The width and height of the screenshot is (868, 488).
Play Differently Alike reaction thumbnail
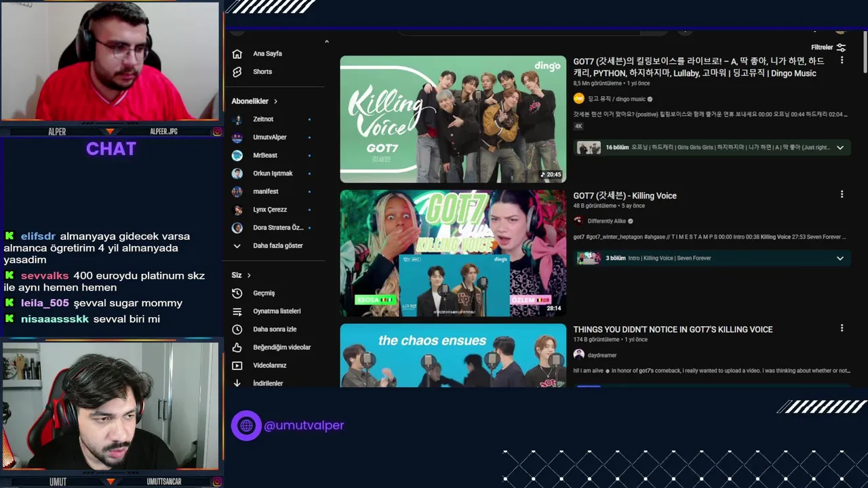[x=453, y=253]
